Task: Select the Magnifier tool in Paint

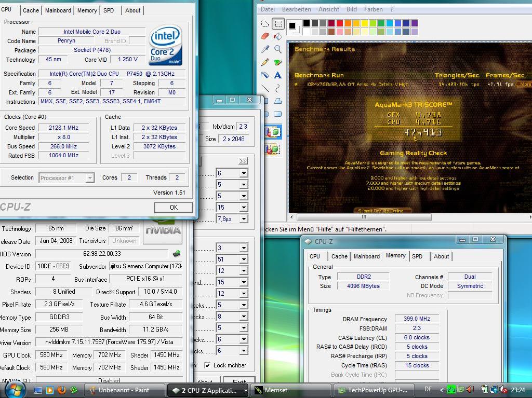Action: pos(278,49)
